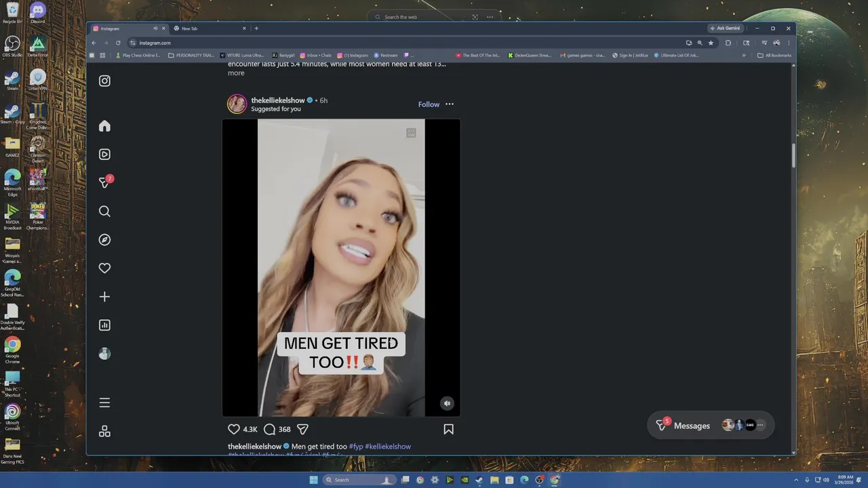Go back in Chrome
868x488 pixels.
coord(94,43)
